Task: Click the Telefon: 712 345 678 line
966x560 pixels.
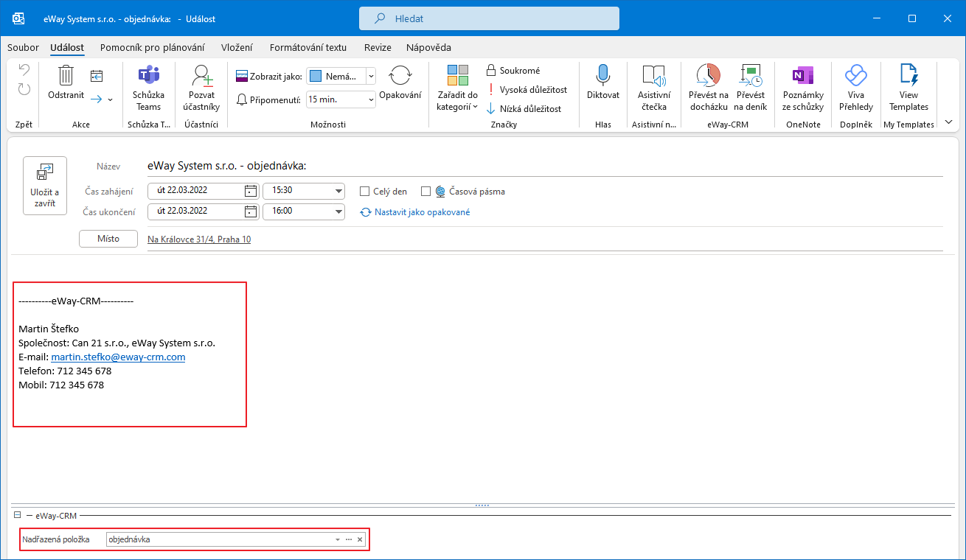Action: (65, 371)
